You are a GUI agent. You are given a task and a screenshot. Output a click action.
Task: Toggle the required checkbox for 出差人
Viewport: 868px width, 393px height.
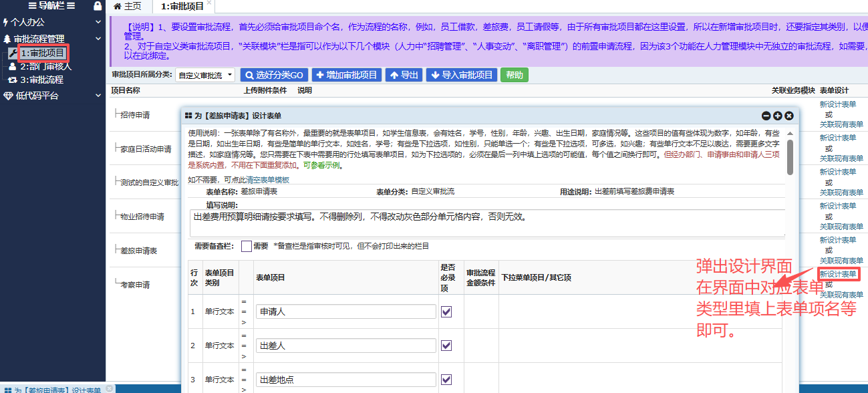[446, 346]
